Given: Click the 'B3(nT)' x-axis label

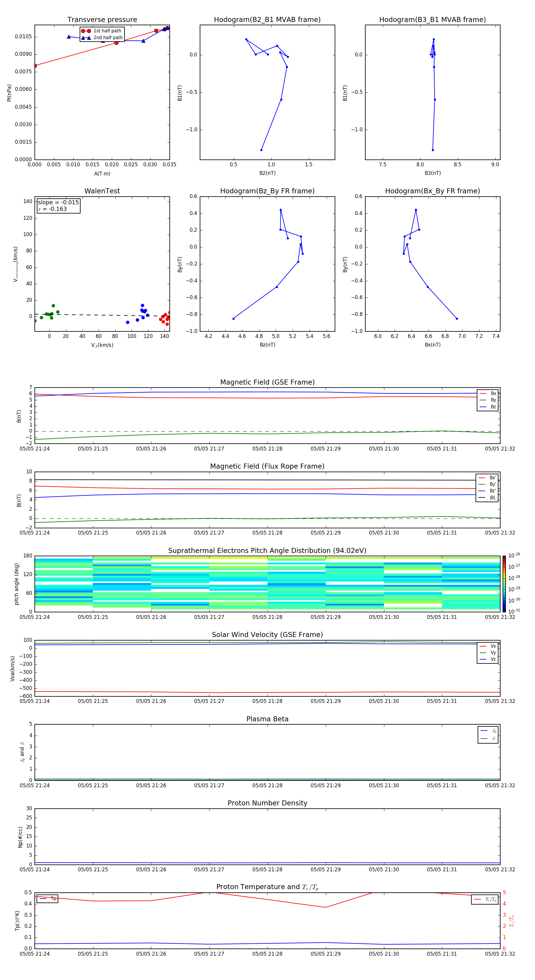Looking at the screenshot, I should [432, 173].
